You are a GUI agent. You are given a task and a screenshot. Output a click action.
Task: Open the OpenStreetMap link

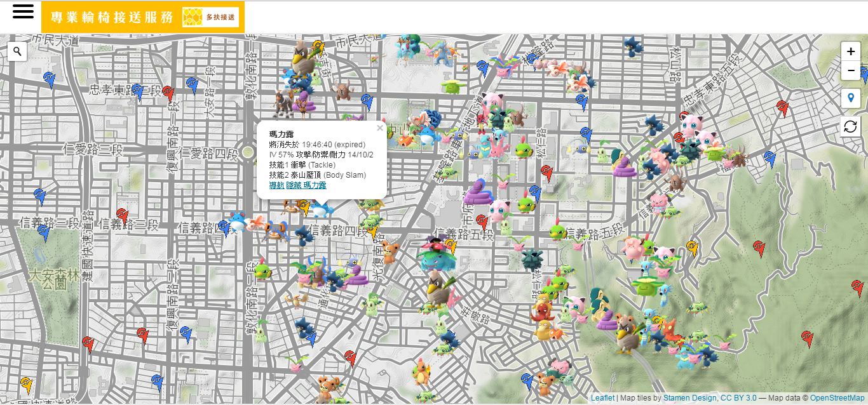(x=837, y=398)
